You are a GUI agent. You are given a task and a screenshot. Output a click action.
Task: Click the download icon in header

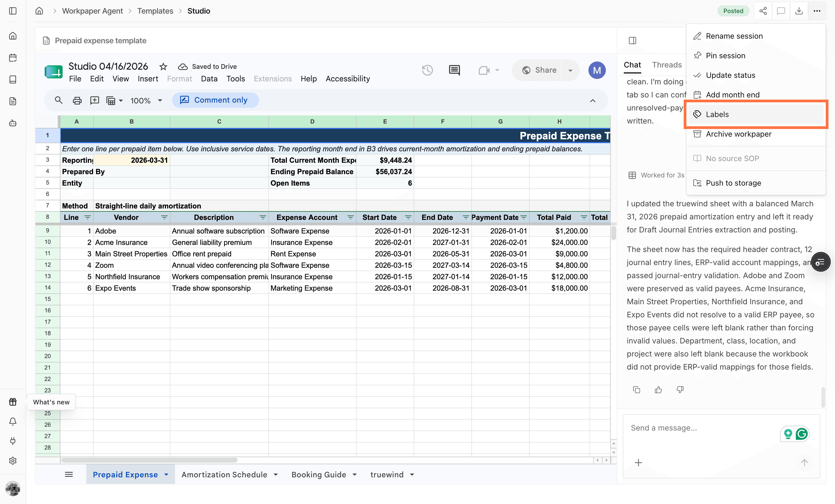pos(799,11)
